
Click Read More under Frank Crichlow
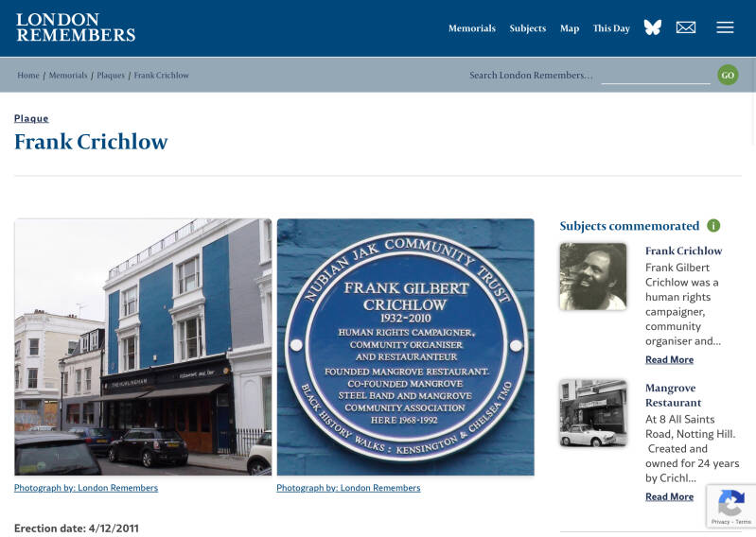click(x=669, y=360)
